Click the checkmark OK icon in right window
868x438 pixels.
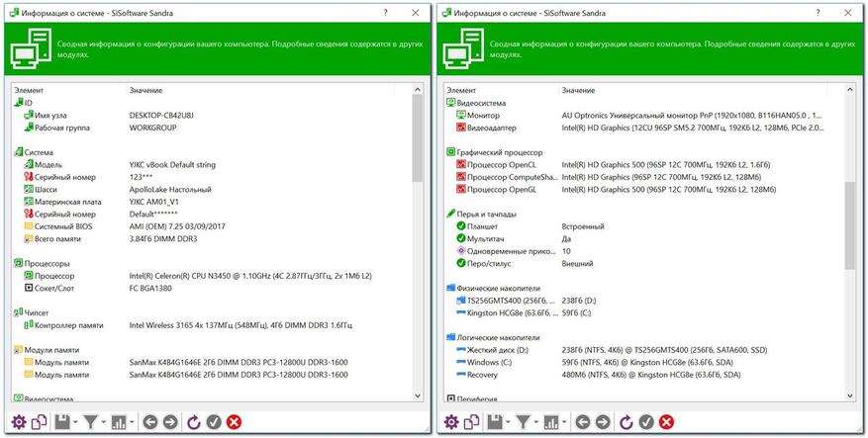click(646, 422)
